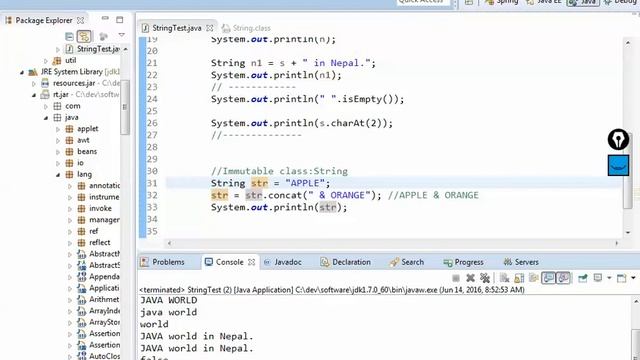Click the Display Selected Console icon

[598, 278]
